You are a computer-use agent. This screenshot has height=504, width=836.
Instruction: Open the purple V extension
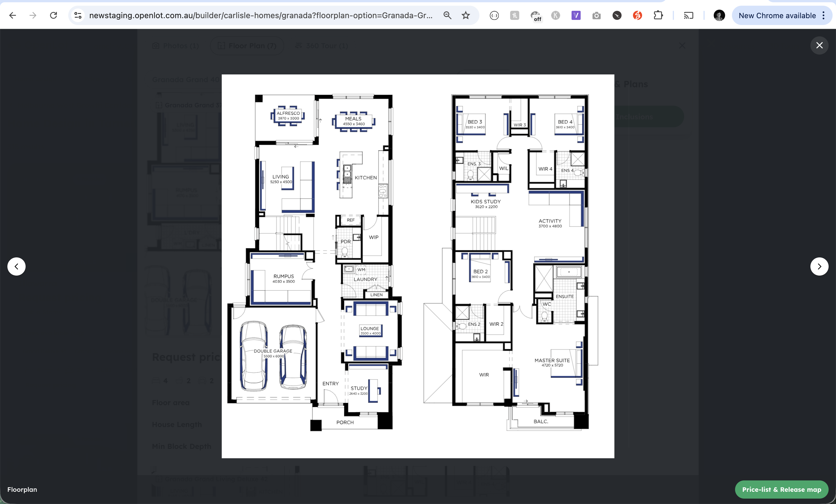(576, 15)
